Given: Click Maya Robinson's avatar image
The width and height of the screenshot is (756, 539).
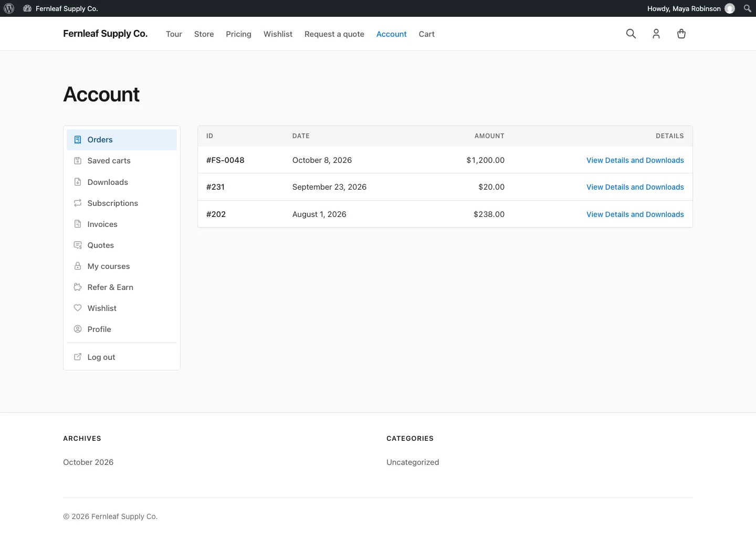Looking at the screenshot, I should tap(730, 8).
